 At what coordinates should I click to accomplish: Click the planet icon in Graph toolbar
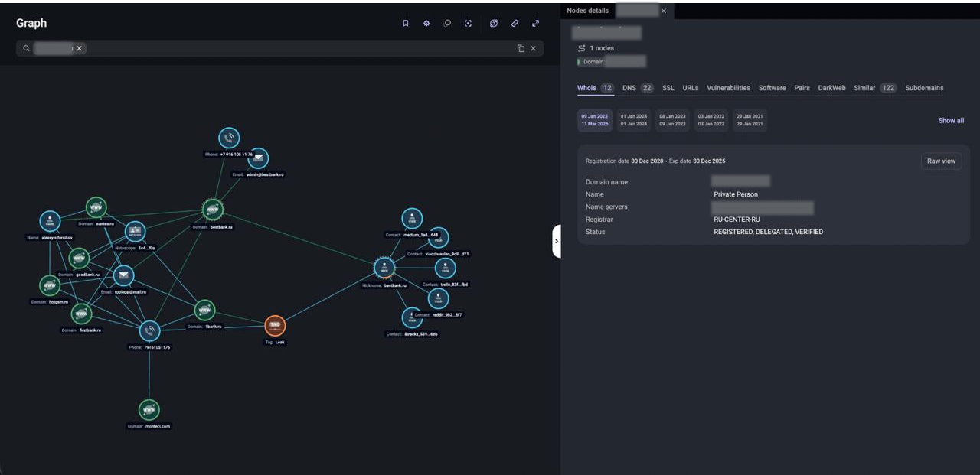[494, 24]
